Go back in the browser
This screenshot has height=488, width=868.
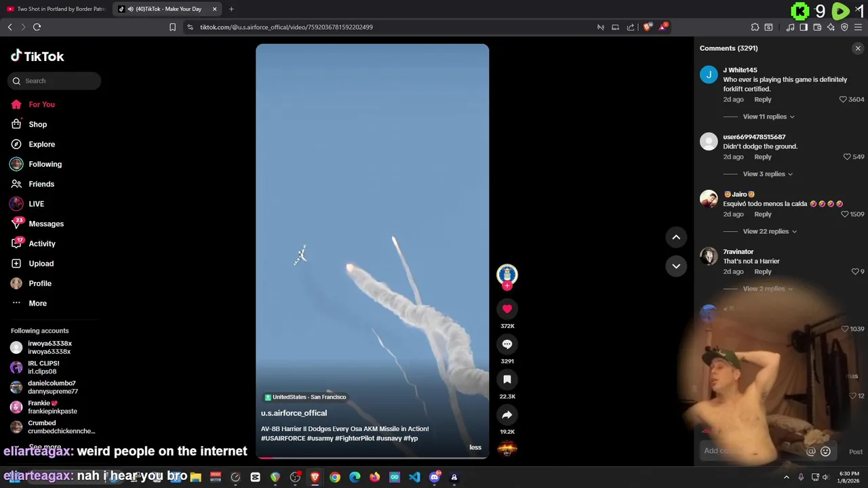(9, 27)
